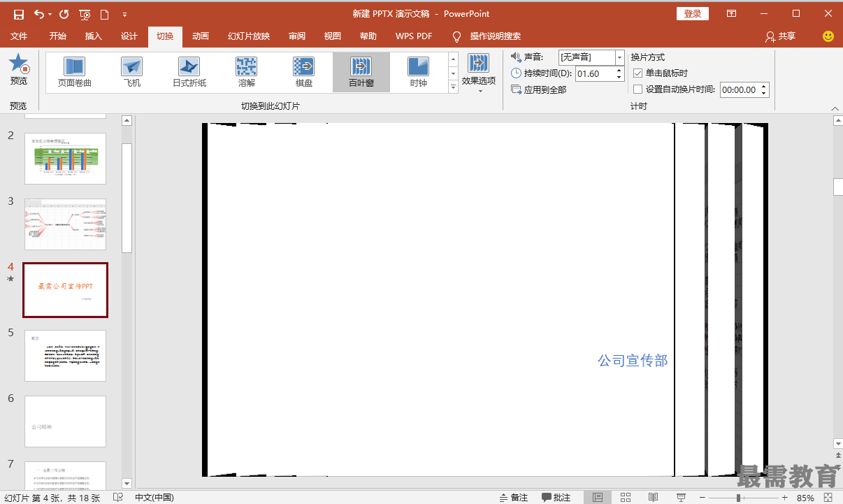
Task: Select the 时钟 transition
Action: click(x=418, y=73)
